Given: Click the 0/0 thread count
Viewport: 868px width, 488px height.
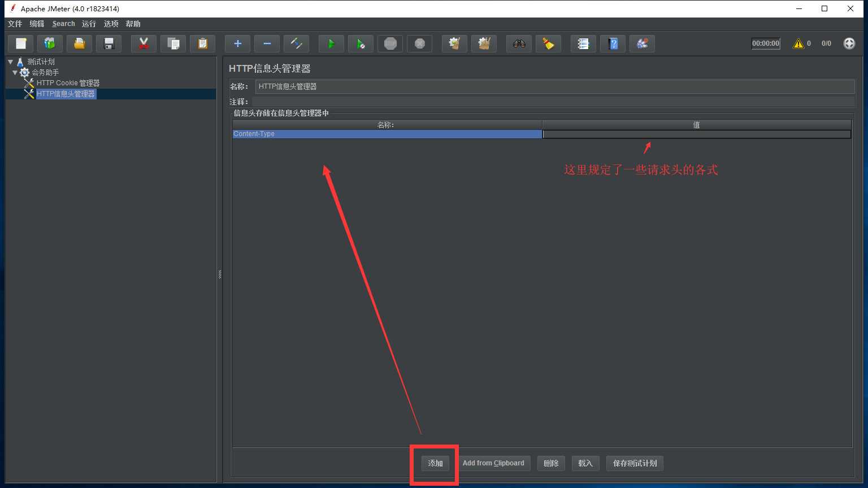Looking at the screenshot, I should click(826, 43).
